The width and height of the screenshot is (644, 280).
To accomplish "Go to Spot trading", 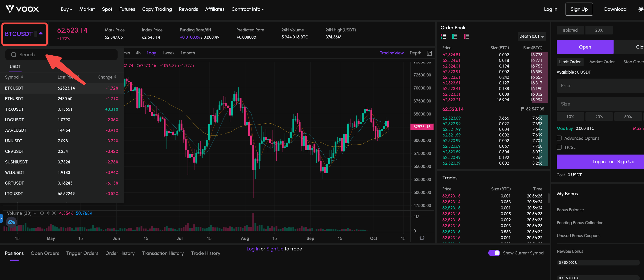I will pyautogui.click(x=107, y=9).
